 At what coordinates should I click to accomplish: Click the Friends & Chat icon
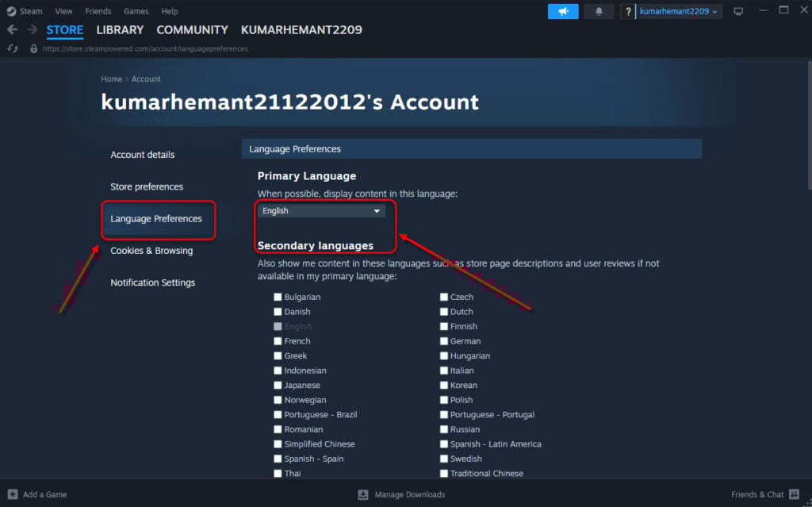pos(794,494)
